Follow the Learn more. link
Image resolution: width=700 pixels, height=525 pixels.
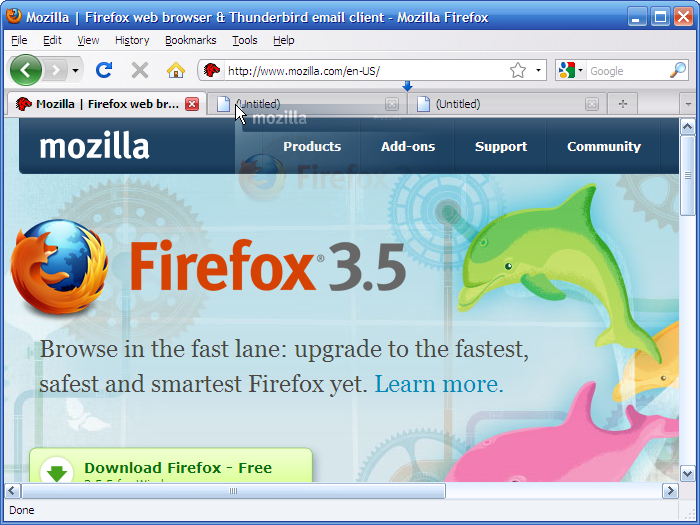click(x=439, y=384)
